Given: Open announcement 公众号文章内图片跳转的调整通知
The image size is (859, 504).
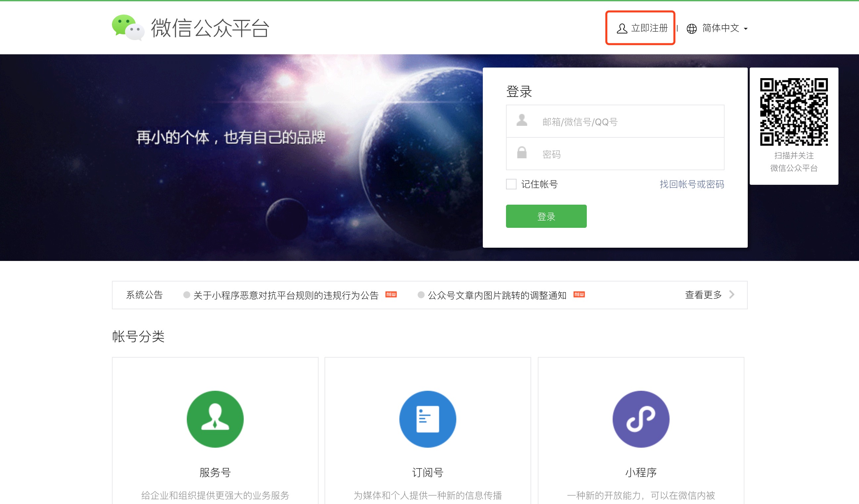Looking at the screenshot, I should (497, 295).
